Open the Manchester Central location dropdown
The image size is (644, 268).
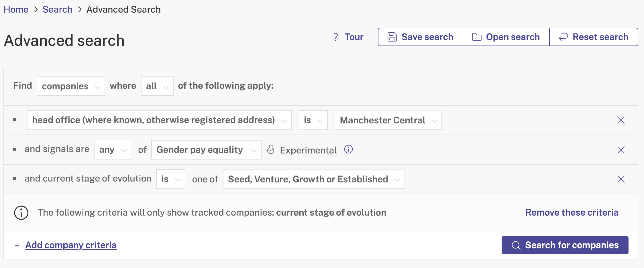click(388, 120)
